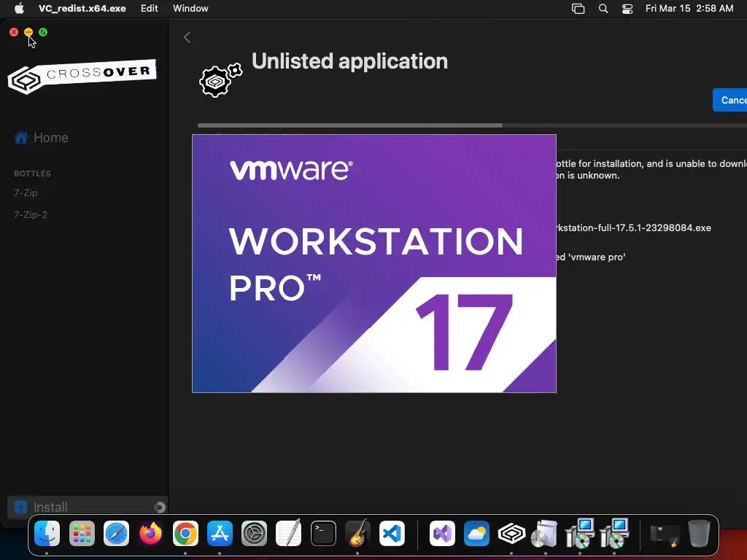Open the Apple menu
This screenshot has width=747, height=560.
pyautogui.click(x=20, y=8)
